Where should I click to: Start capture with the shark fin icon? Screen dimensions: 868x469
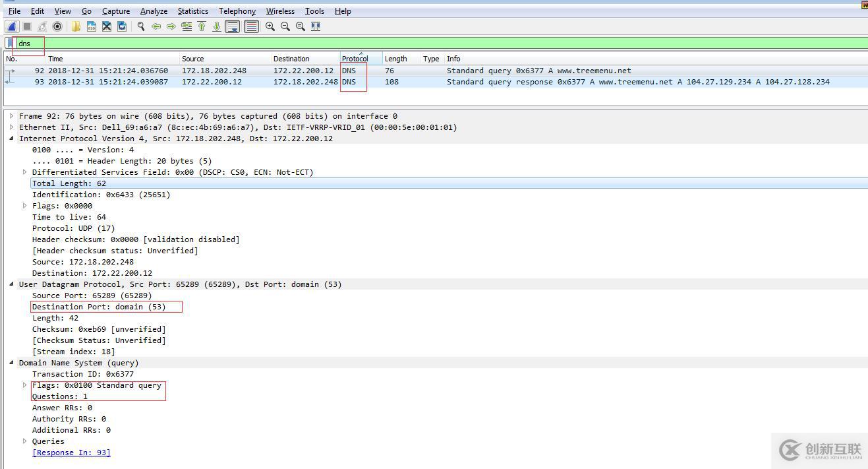[12, 26]
